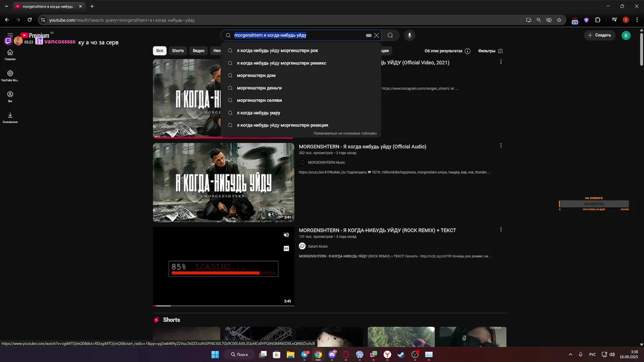Open more options for Official Audio result
Image resolution: width=644 pixels, height=362 pixels.
click(x=501, y=146)
